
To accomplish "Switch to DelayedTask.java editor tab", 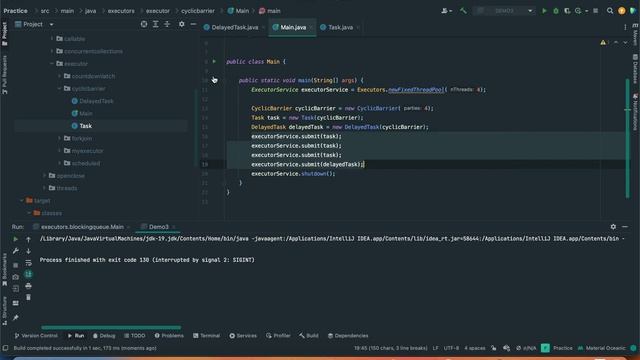I will pos(234,27).
